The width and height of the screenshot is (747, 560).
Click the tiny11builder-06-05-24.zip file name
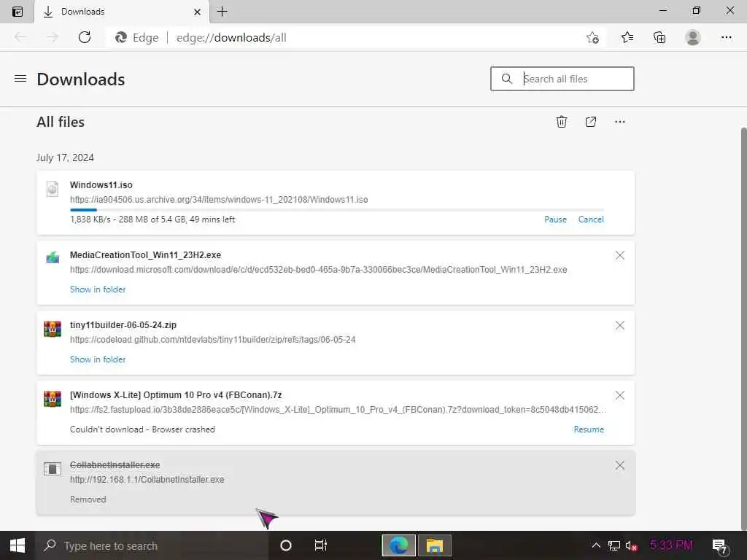point(123,324)
